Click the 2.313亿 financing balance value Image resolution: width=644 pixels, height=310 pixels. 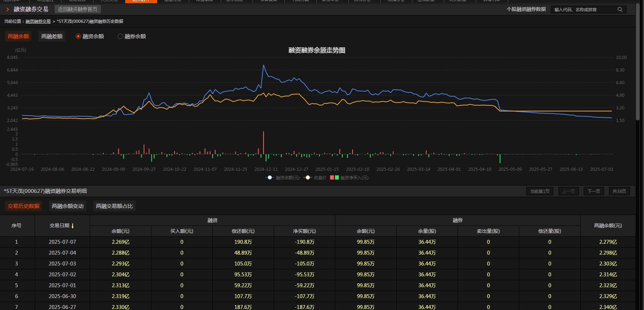(121, 285)
